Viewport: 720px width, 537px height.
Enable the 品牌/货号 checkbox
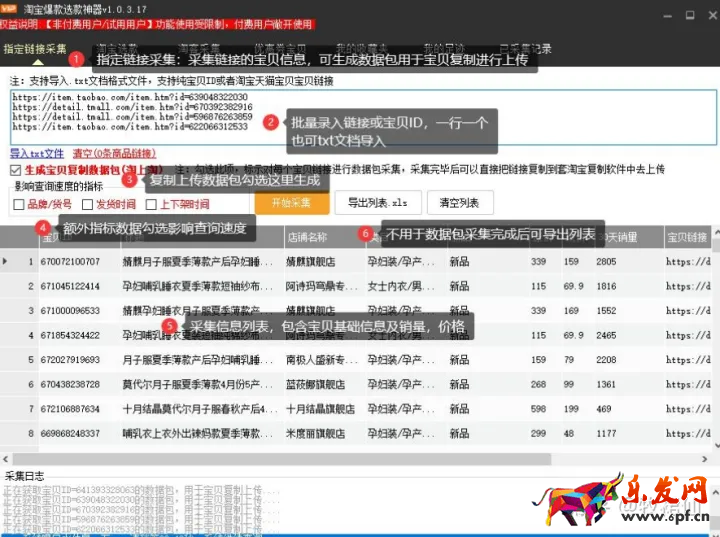coord(19,204)
